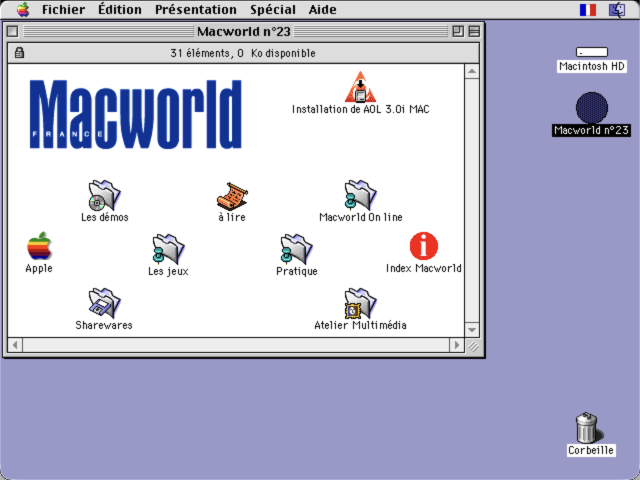640x480 pixels.
Task: Click the 'Macworld n°23' window title text
Action: coord(244,31)
